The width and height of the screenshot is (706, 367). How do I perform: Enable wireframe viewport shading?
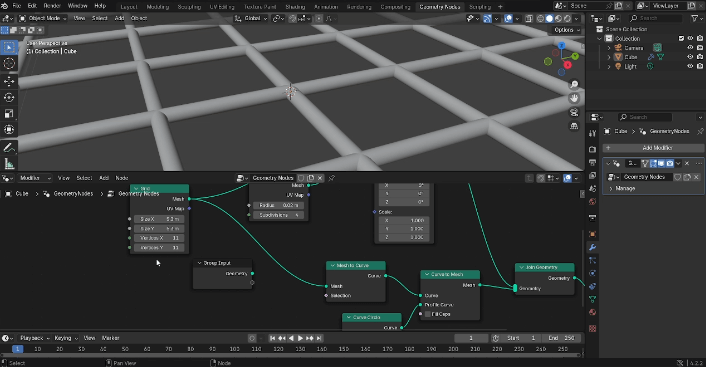click(x=541, y=18)
